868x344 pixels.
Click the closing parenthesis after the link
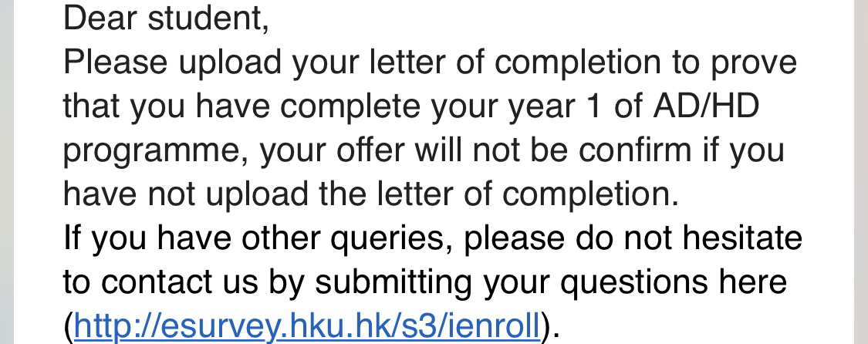pyautogui.click(x=545, y=326)
